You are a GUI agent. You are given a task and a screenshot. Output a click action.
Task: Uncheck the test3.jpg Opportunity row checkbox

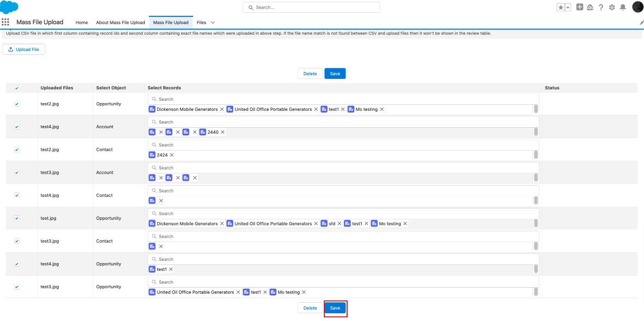click(x=17, y=287)
